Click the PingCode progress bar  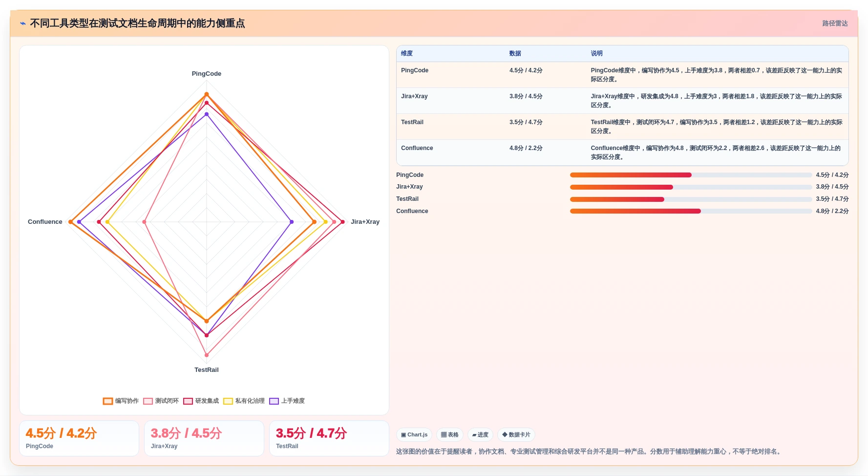pos(691,175)
